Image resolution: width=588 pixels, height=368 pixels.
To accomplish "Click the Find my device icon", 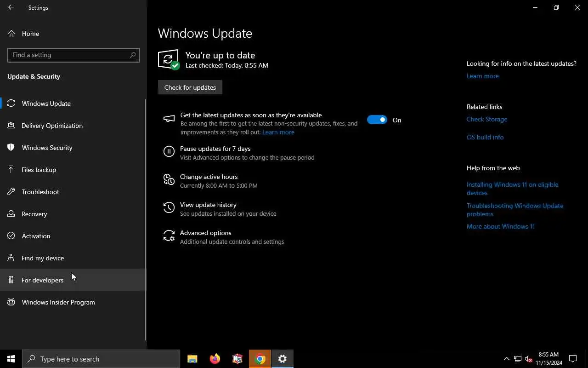I will click(x=11, y=258).
